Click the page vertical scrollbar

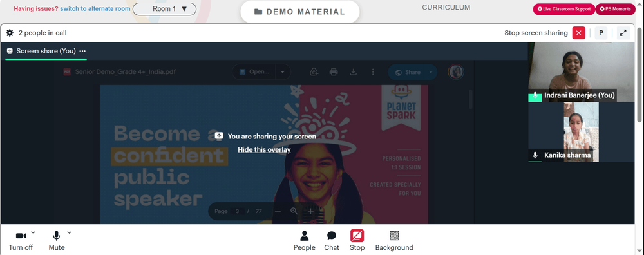click(639, 74)
